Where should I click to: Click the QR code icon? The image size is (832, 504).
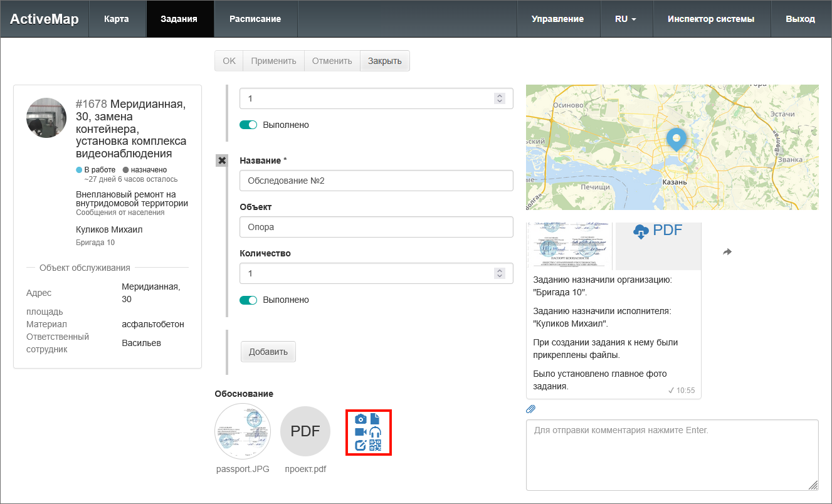click(x=376, y=446)
